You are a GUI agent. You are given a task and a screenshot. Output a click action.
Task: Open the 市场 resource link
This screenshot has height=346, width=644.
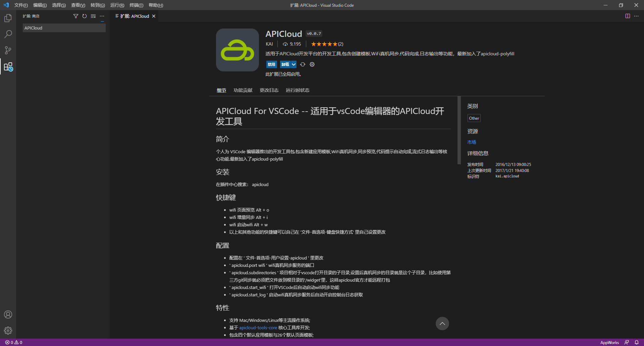(x=472, y=142)
